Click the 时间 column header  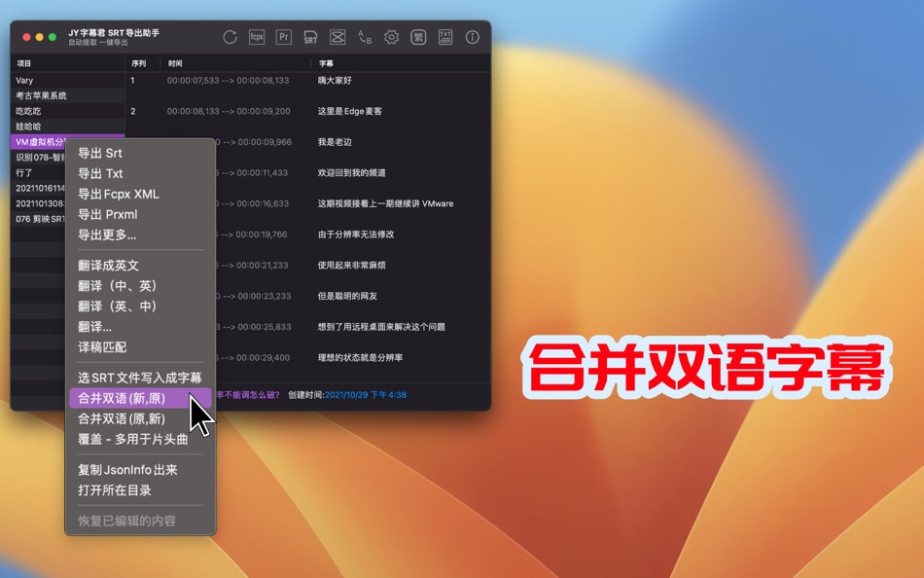175,63
